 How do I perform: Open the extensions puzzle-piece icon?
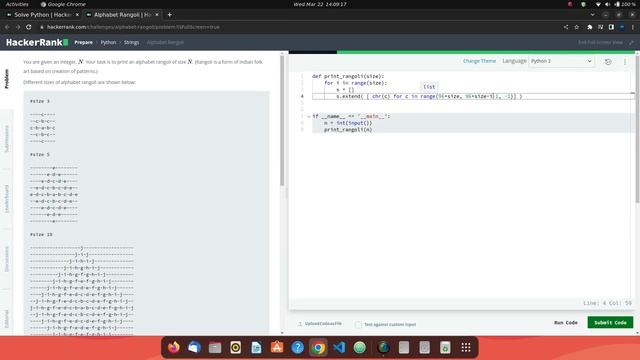click(x=589, y=27)
